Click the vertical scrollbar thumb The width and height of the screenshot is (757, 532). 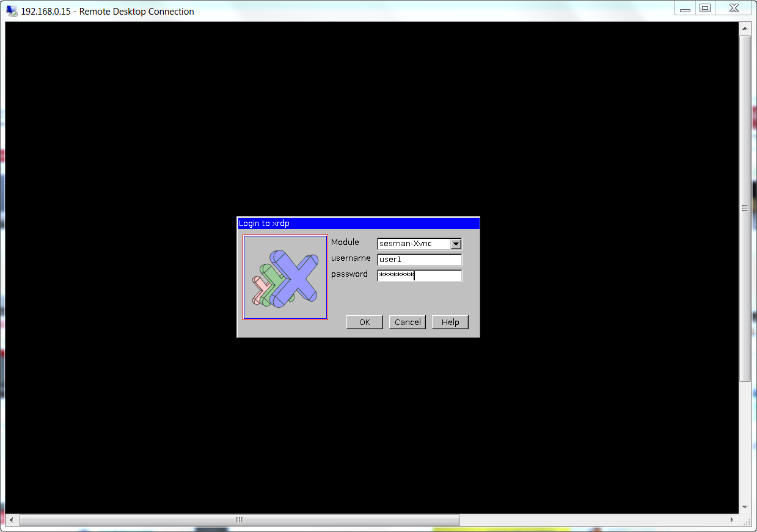(x=745, y=208)
